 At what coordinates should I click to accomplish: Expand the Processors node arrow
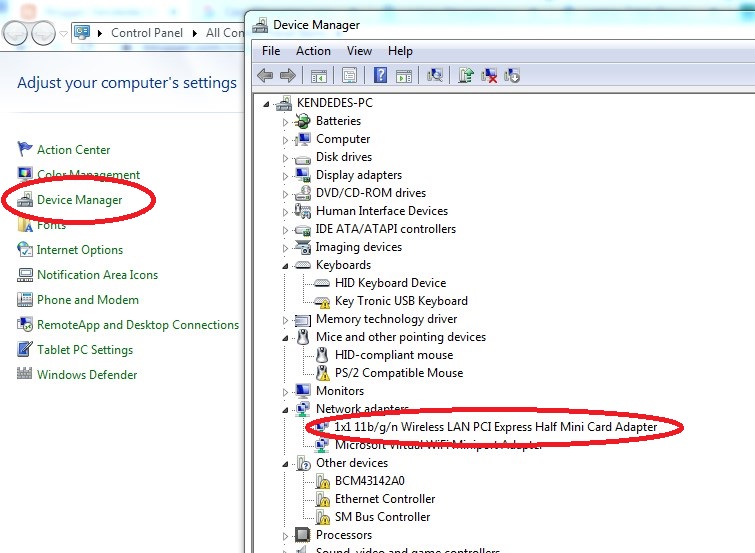click(285, 536)
